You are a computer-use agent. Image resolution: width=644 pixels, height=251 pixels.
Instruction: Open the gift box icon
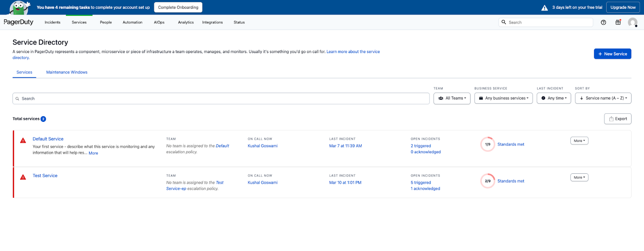click(x=618, y=23)
